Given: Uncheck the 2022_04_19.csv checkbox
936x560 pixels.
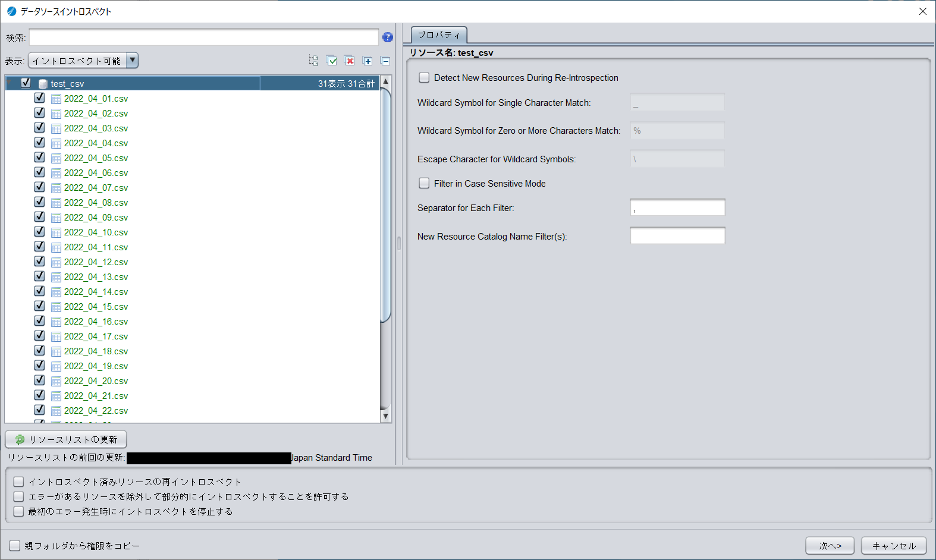Looking at the screenshot, I should click(x=39, y=366).
